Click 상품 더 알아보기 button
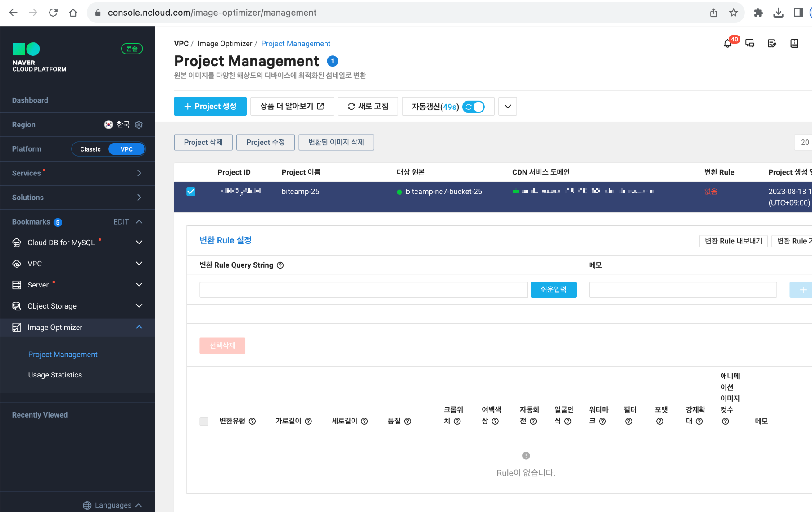 tap(292, 107)
